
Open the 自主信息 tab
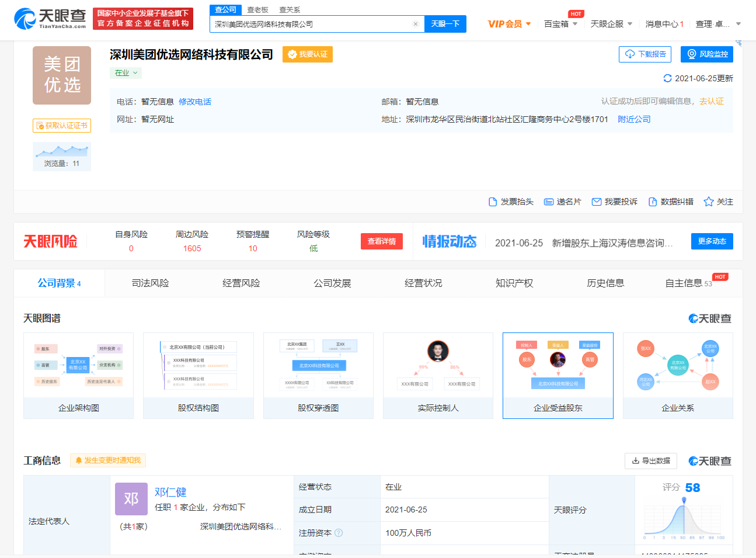689,283
